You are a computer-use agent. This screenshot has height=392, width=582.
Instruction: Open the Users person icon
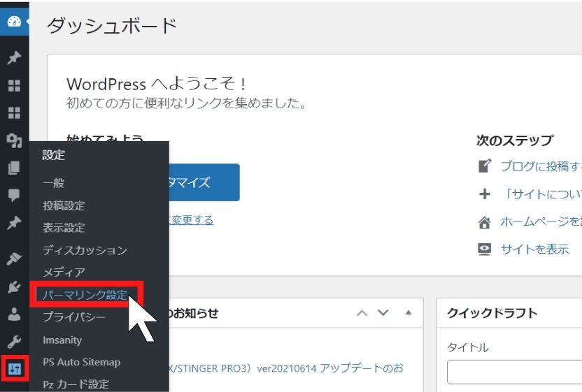pyautogui.click(x=14, y=314)
